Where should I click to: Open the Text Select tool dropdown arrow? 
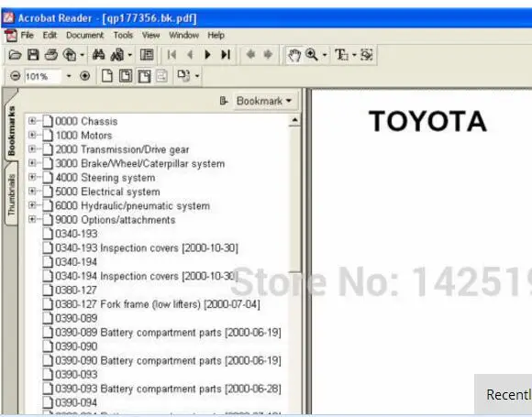tap(354, 55)
